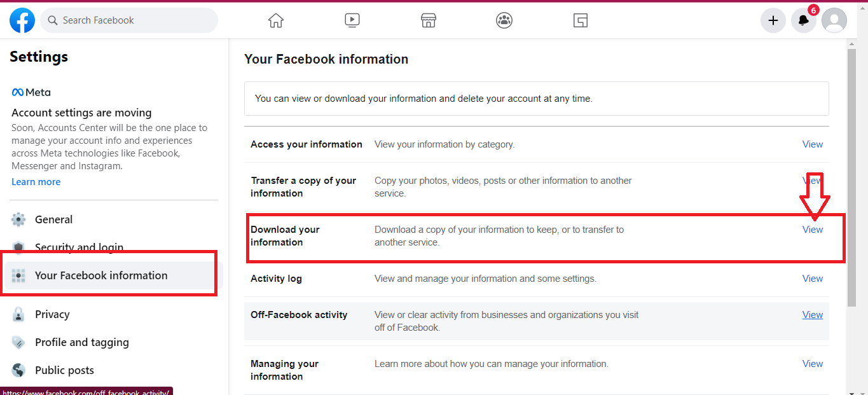Open the Home feed icon

pos(276,20)
